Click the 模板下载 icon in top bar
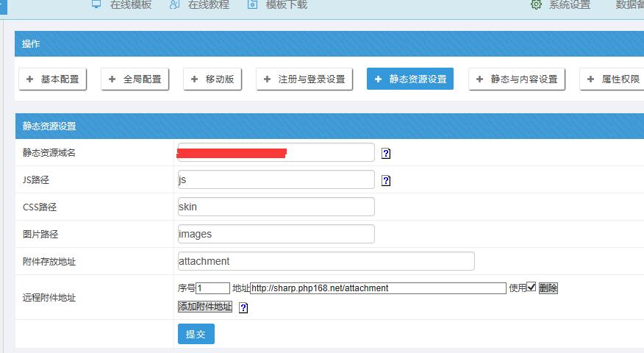Screen dimensions: 644x353 point(253,4)
